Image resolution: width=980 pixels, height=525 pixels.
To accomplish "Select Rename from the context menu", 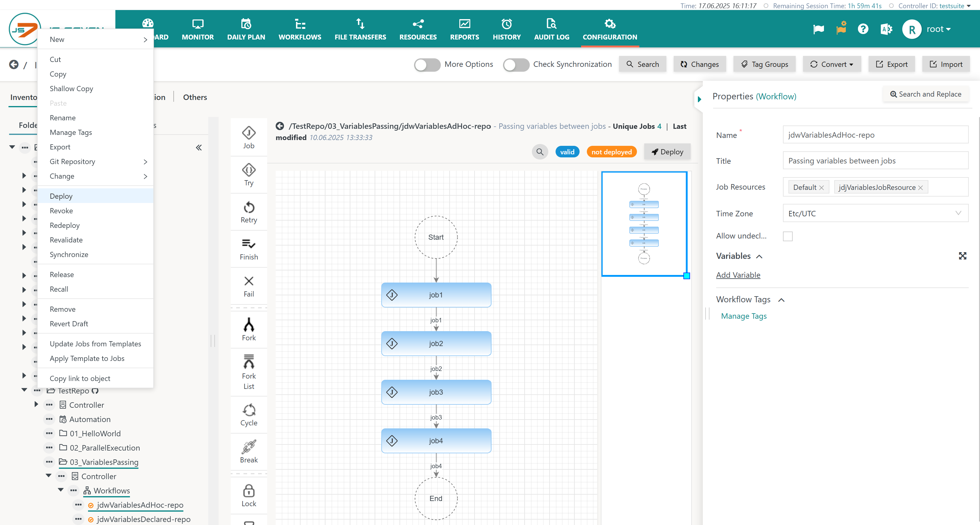I will 95,118.
